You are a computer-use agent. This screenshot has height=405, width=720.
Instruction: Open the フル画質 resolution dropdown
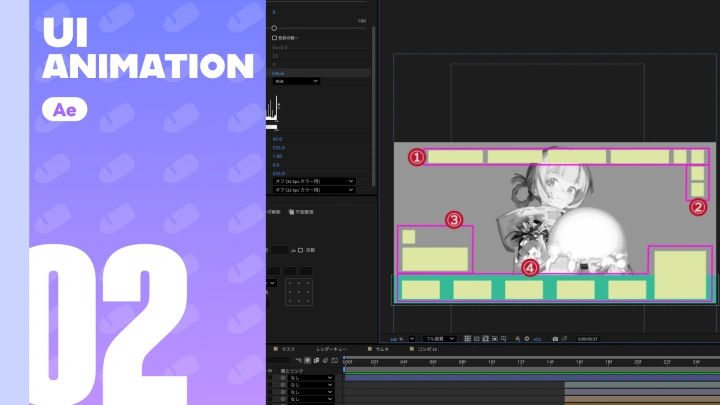click(439, 339)
